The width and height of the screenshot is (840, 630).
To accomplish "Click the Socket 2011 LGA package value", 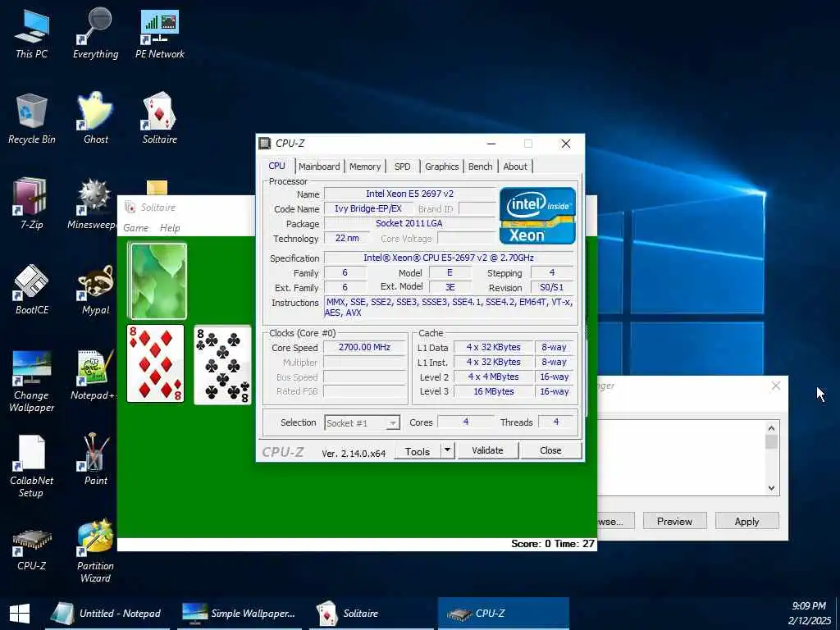I will tap(409, 223).
